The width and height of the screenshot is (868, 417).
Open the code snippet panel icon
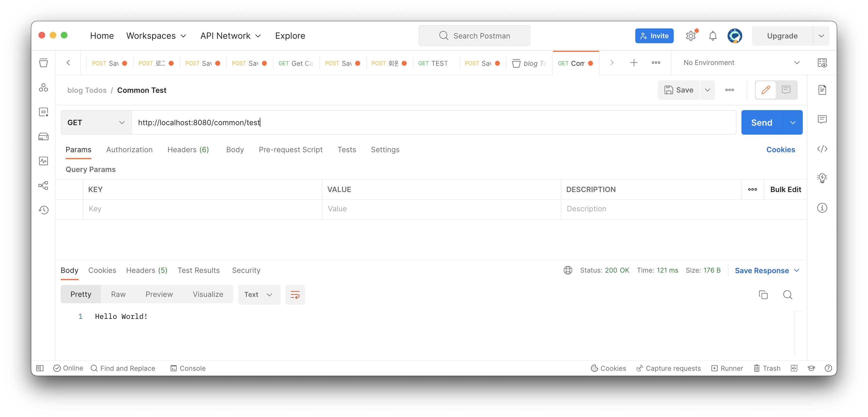click(x=822, y=149)
